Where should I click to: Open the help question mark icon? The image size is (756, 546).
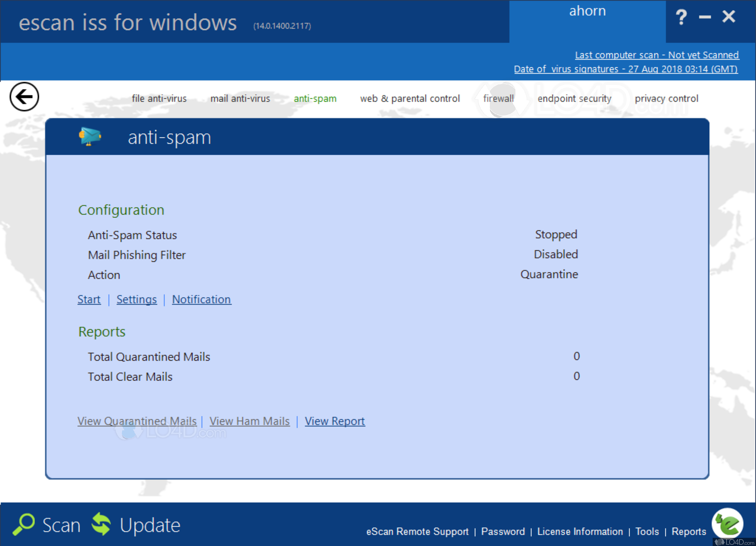pos(681,17)
